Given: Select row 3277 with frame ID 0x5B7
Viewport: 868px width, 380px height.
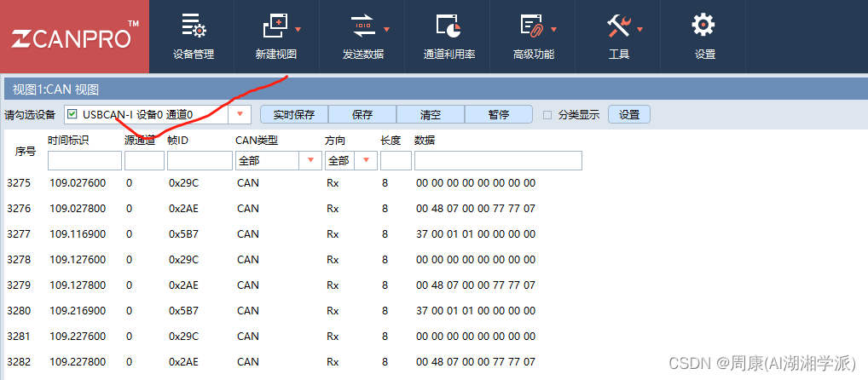Looking at the screenshot, I should pyautogui.click(x=184, y=233).
